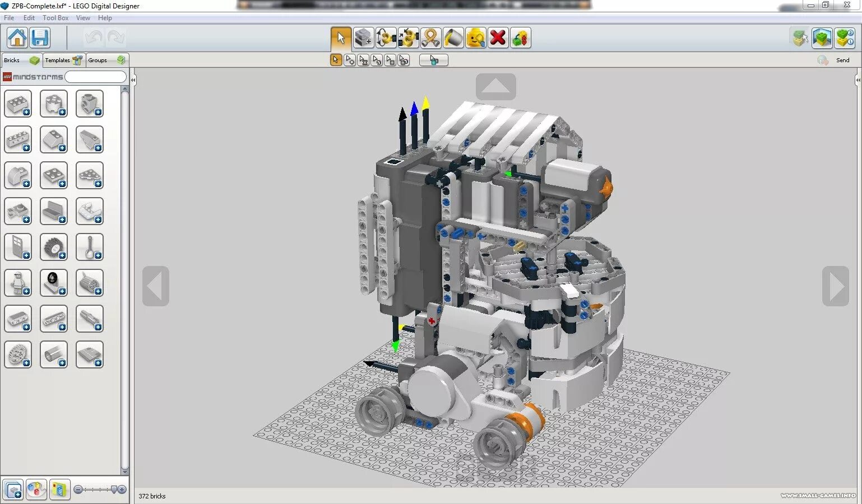Save the model with the floppy disk icon
The width and height of the screenshot is (862, 504).
point(40,38)
